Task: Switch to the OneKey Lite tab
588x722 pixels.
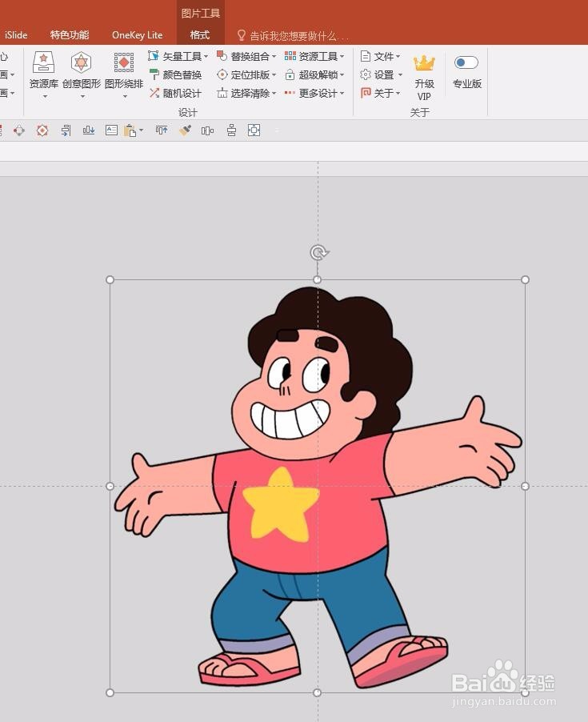Action: pos(137,35)
